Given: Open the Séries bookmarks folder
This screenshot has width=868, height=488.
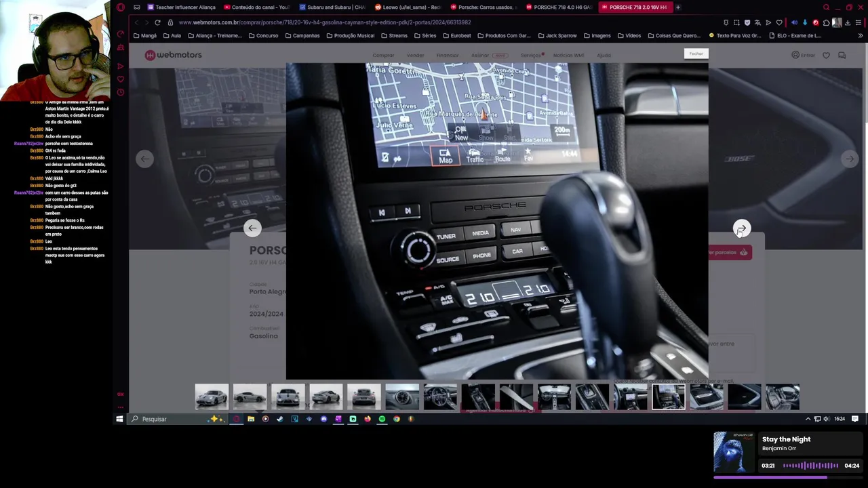Looking at the screenshot, I should (425, 35).
